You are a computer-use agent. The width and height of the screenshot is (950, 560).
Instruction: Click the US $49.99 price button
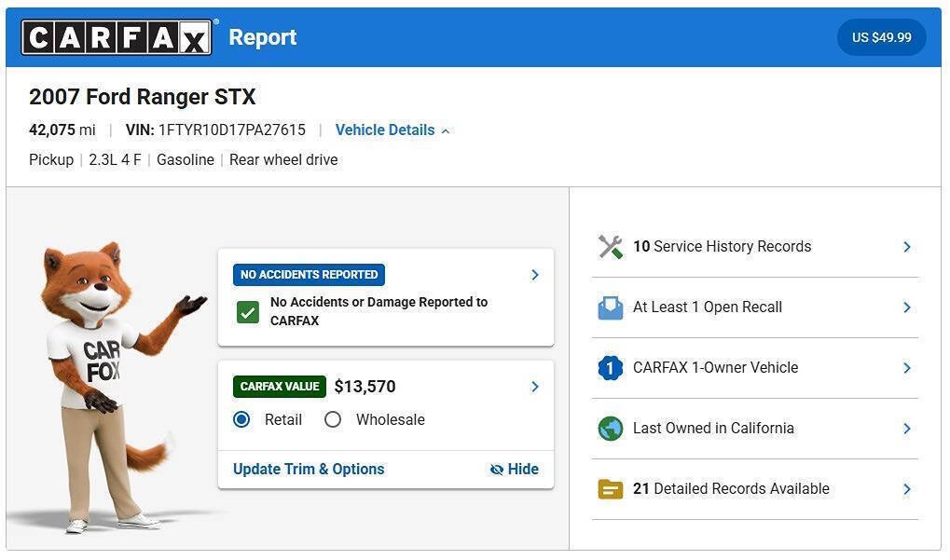(x=882, y=37)
